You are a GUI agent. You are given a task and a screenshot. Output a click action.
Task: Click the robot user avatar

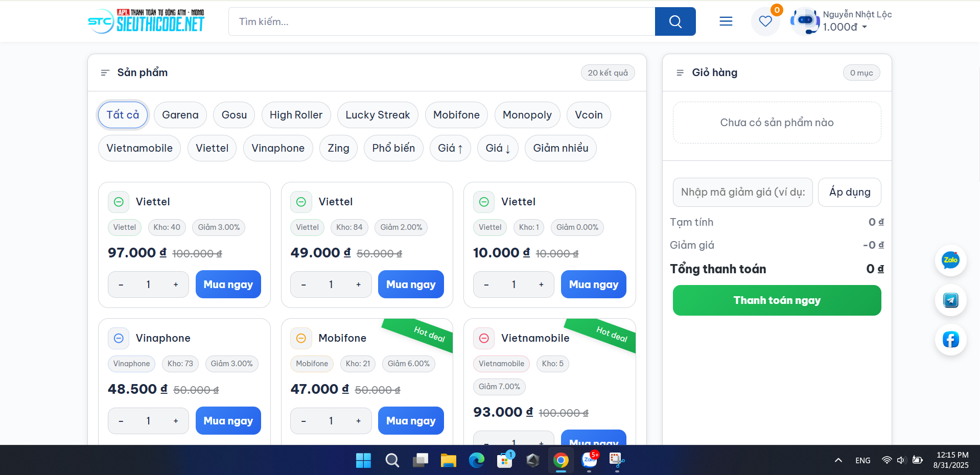coord(805,21)
